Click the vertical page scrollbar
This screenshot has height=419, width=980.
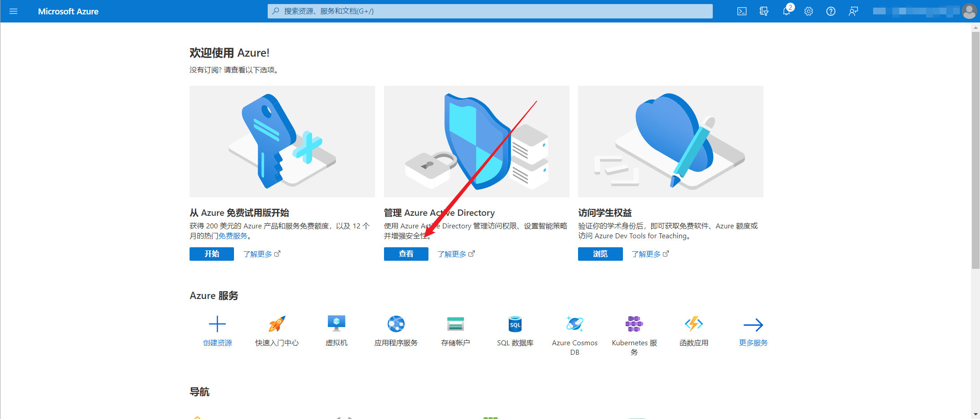coord(975,148)
